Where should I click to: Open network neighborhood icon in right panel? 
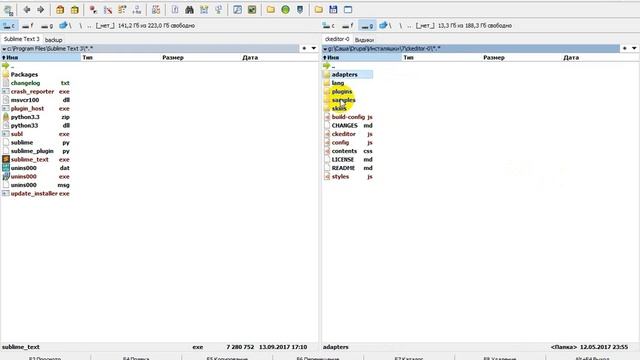tap(384, 26)
